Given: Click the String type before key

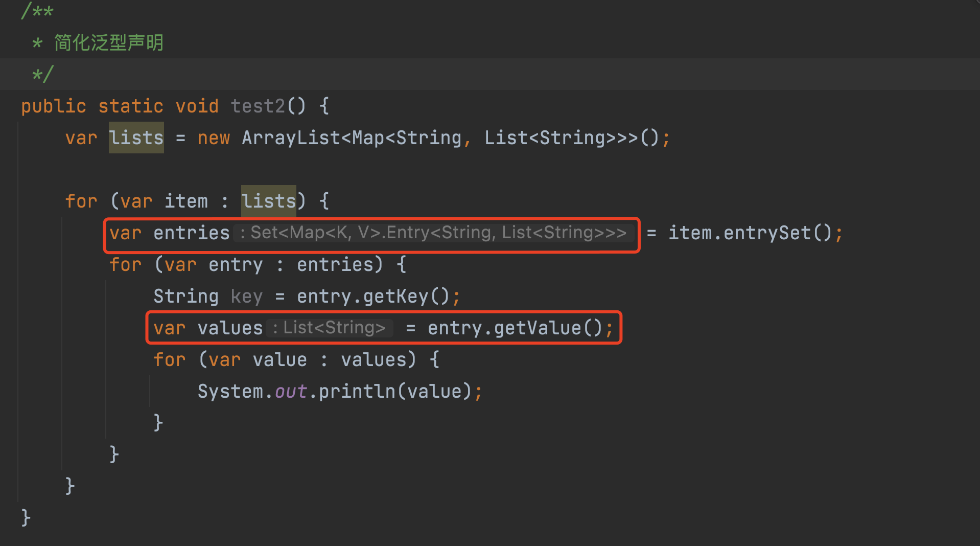Looking at the screenshot, I should pyautogui.click(x=186, y=297).
